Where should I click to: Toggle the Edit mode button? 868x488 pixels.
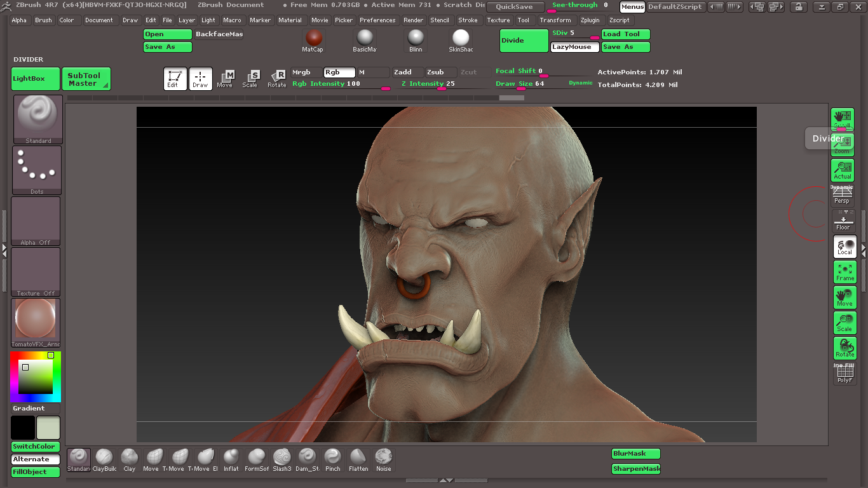175,79
